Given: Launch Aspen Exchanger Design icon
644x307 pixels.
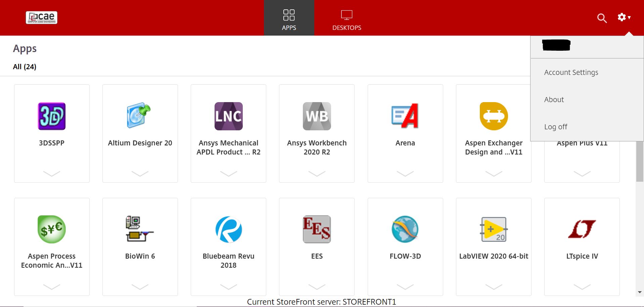Looking at the screenshot, I should pos(494,116).
